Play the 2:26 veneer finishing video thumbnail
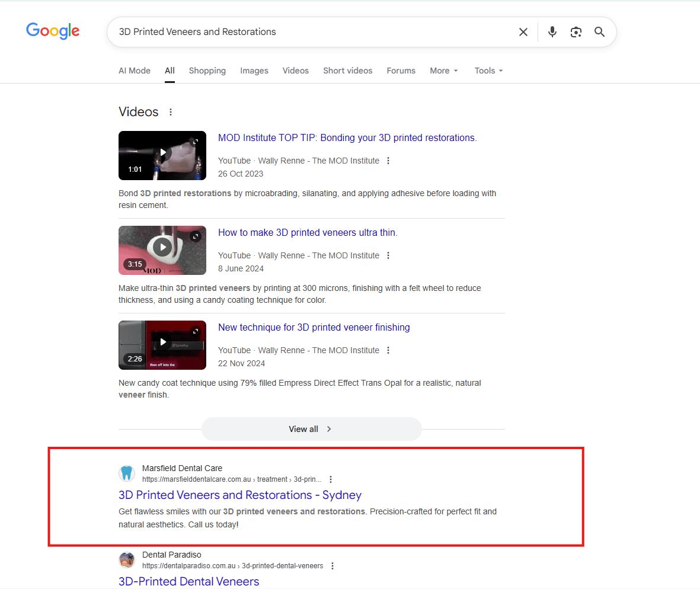 [x=162, y=345]
